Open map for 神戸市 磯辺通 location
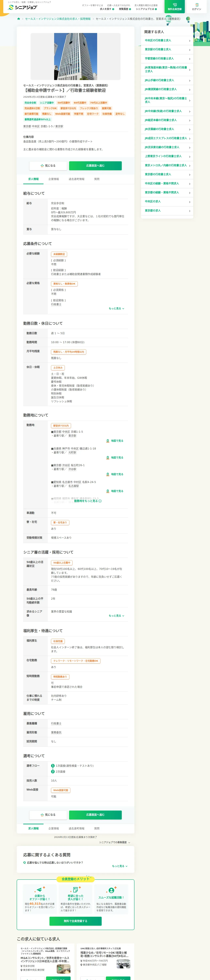This screenshot has width=210, height=980. [115, 458]
